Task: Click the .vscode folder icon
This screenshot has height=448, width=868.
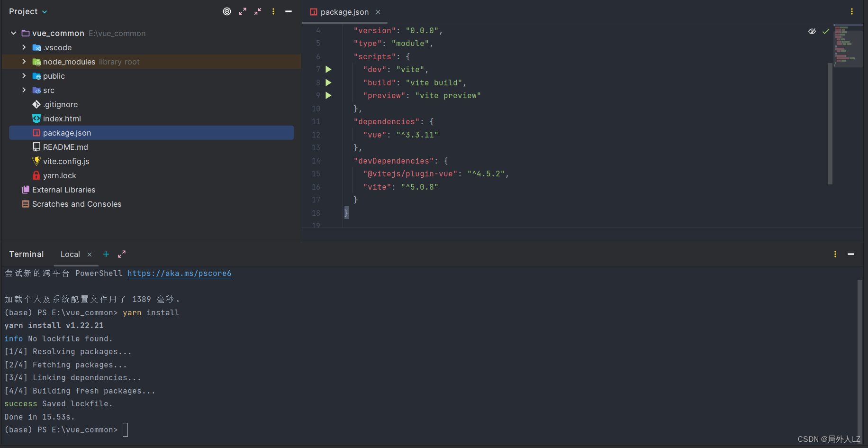Action: pyautogui.click(x=36, y=47)
